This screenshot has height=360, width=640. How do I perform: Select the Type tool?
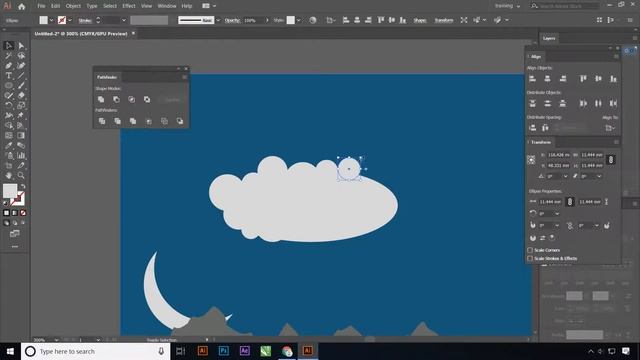click(9, 76)
